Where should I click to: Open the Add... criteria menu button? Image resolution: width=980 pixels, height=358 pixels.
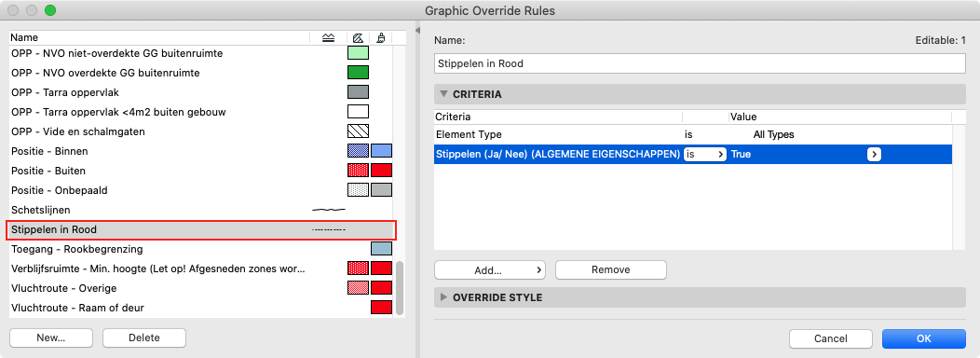coord(490,269)
